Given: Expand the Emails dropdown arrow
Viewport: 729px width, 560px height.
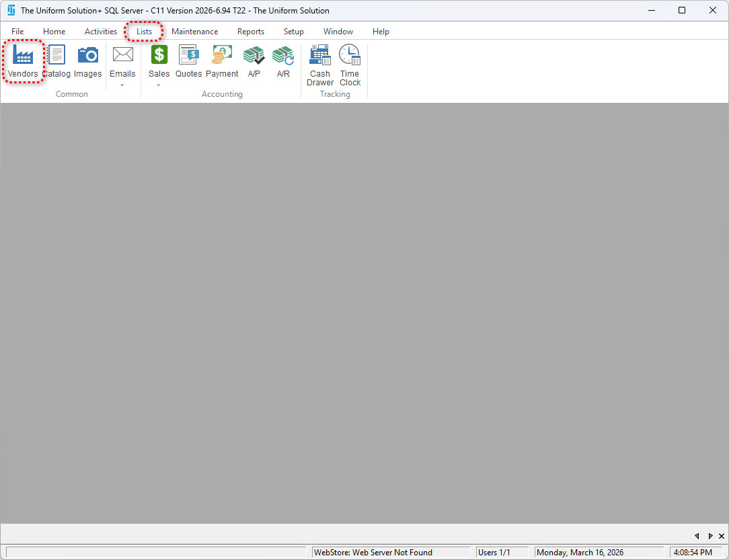Looking at the screenshot, I should tap(122, 85).
